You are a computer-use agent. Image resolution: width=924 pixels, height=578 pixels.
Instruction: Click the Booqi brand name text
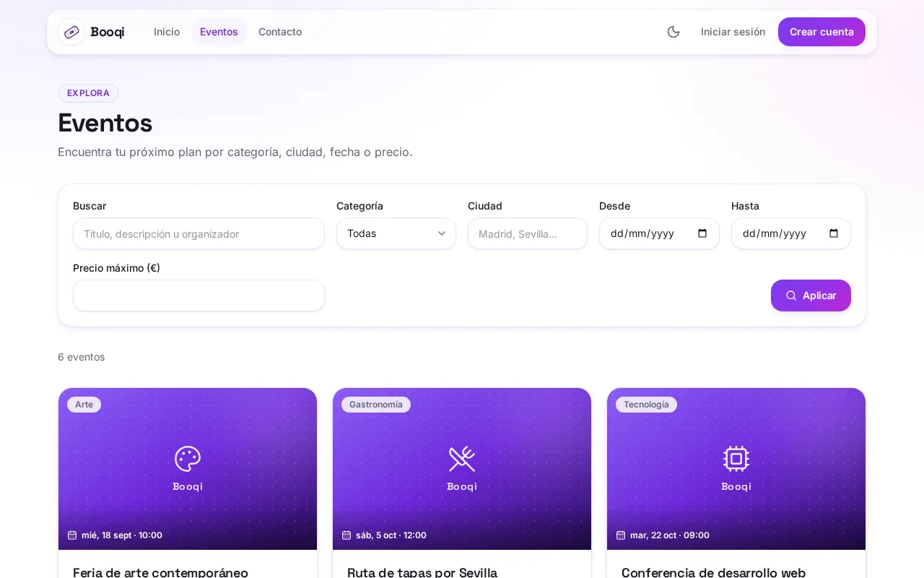[x=108, y=32]
